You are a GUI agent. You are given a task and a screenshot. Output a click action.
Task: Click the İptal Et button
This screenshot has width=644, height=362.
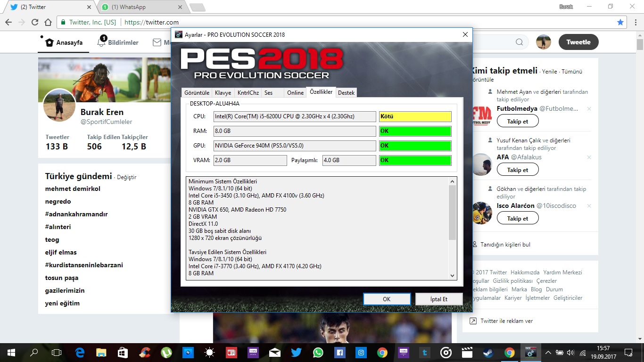pos(439,299)
